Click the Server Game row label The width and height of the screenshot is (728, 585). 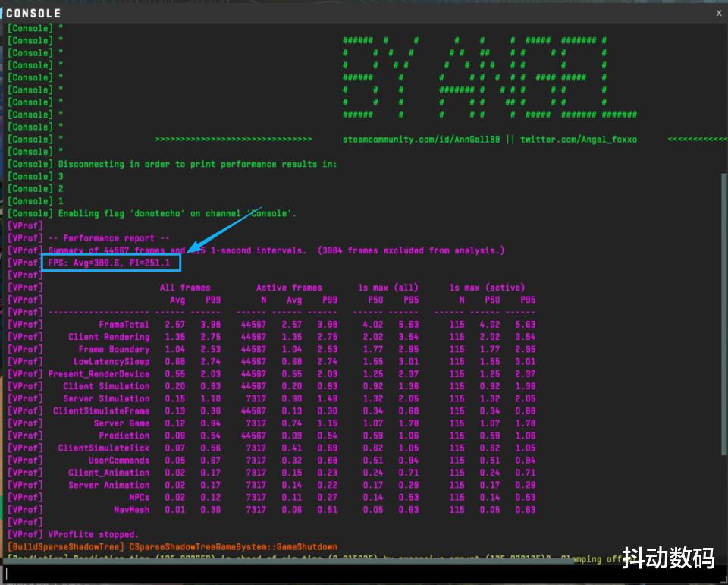pyautogui.click(x=121, y=423)
